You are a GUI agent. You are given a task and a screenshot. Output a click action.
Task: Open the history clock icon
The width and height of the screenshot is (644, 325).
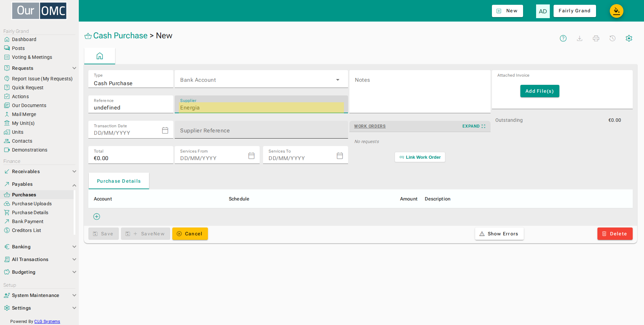pos(612,38)
